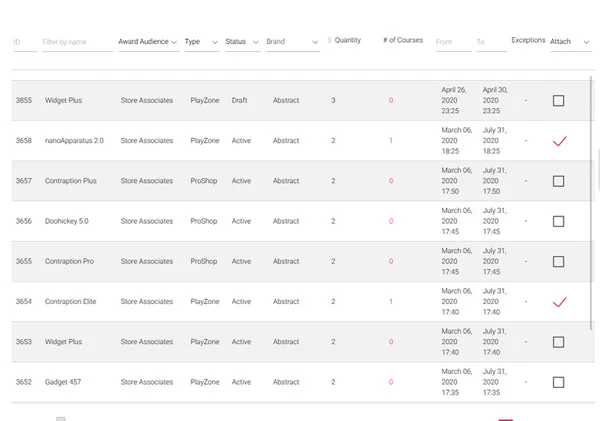Click the From date filter field
600x421 pixels.
click(453, 42)
